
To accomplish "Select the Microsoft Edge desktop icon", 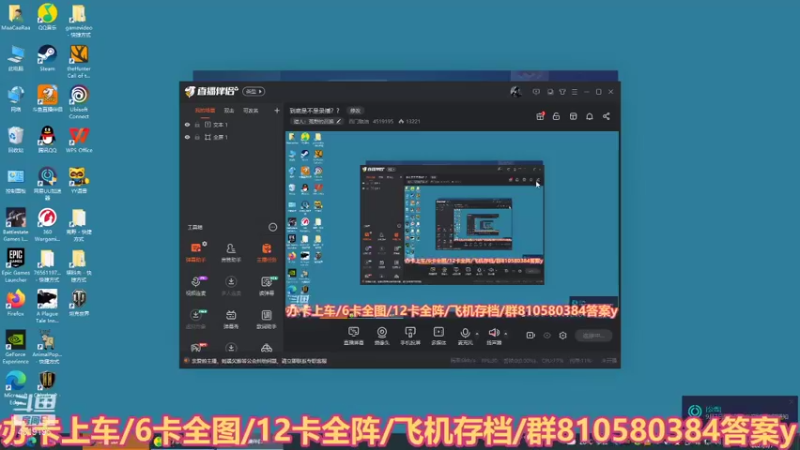I will 15,388.
